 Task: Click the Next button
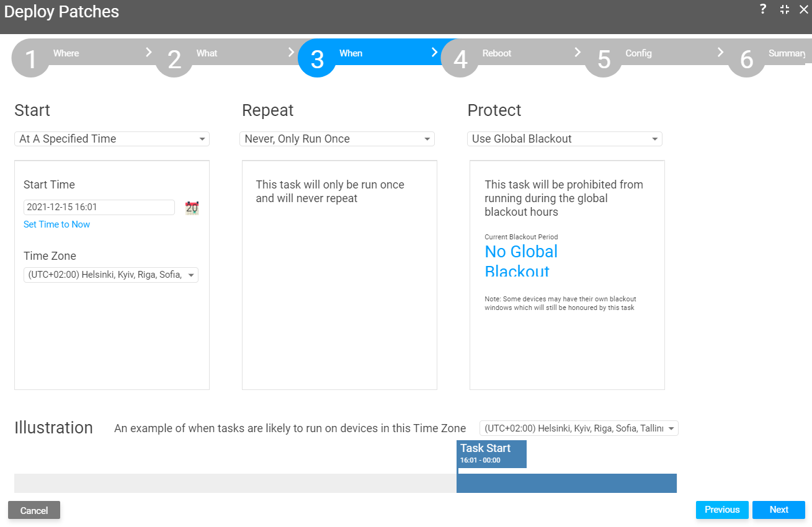point(779,510)
